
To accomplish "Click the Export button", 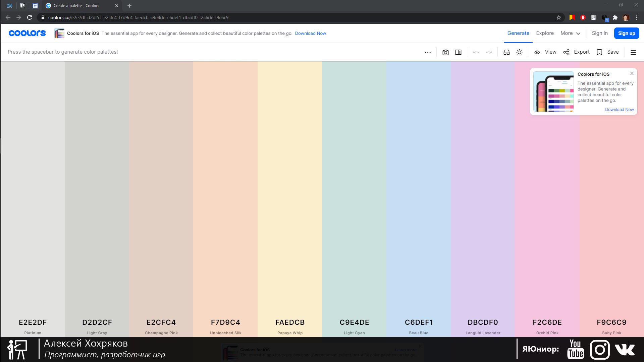I will tap(577, 52).
